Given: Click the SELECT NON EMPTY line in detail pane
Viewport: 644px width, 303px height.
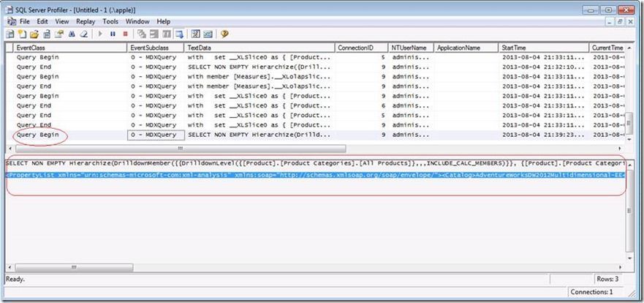Looking at the screenshot, I should (315, 163).
